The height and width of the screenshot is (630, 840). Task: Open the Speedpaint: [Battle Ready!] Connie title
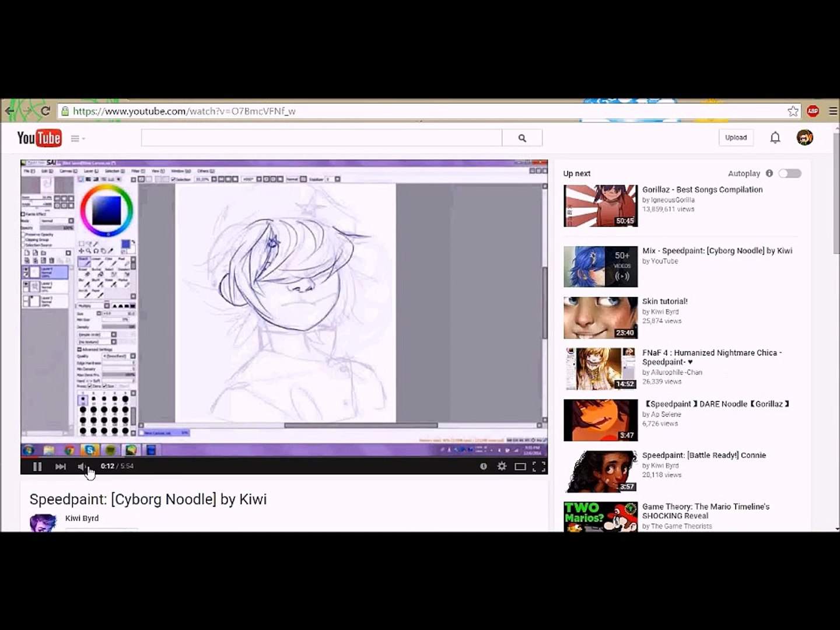point(704,455)
